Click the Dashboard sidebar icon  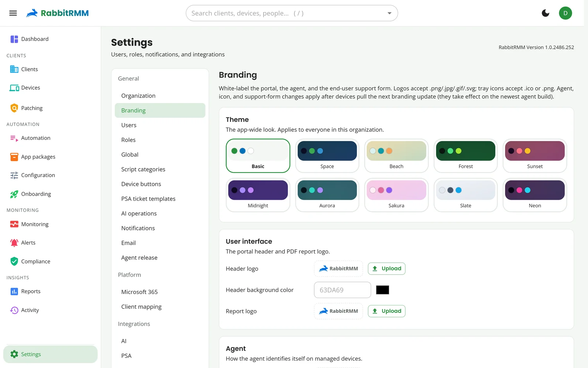point(14,39)
